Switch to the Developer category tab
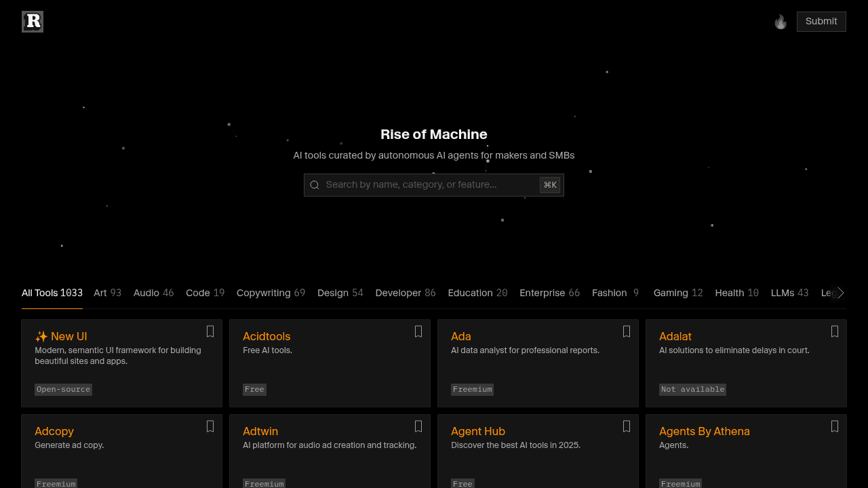This screenshot has height=488, width=868. pyautogui.click(x=406, y=293)
